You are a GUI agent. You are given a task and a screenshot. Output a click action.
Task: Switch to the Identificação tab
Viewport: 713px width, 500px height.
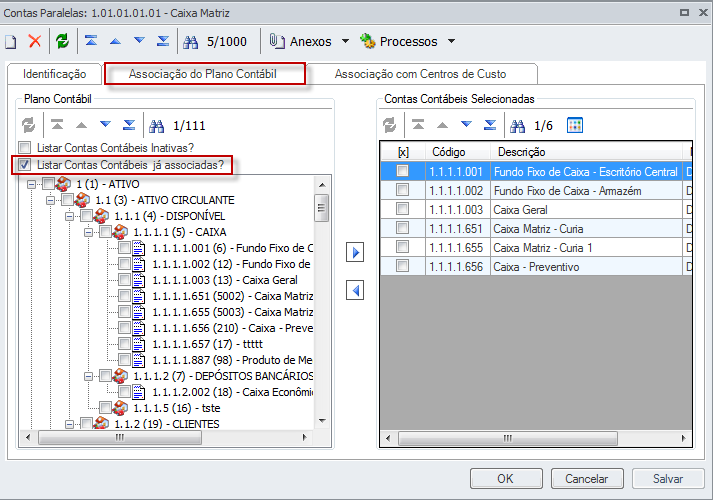tap(55, 74)
